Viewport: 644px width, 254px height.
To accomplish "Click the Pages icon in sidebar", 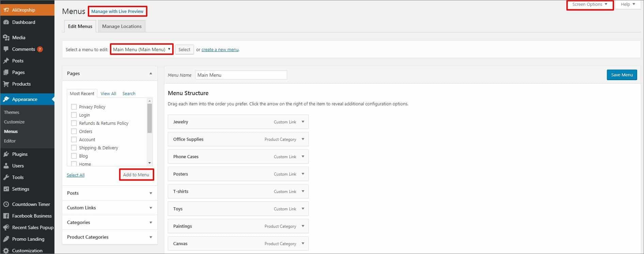I will click(x=6, y=72).
